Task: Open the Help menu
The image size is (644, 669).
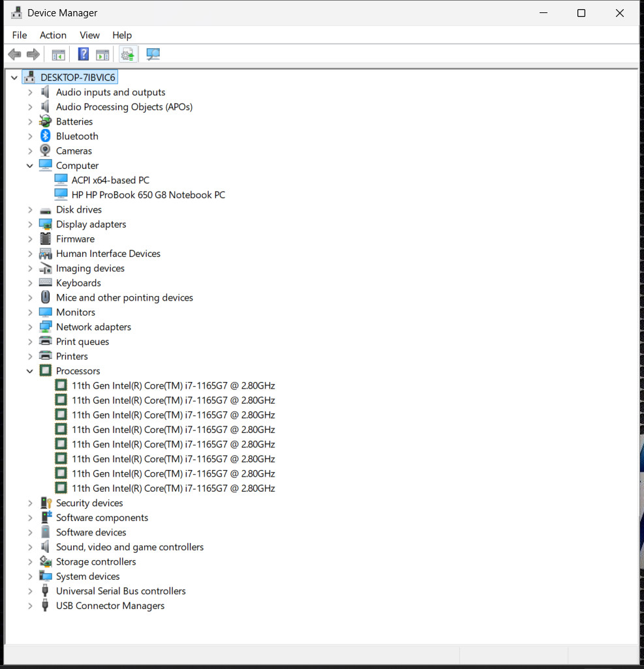Action: 122,35
